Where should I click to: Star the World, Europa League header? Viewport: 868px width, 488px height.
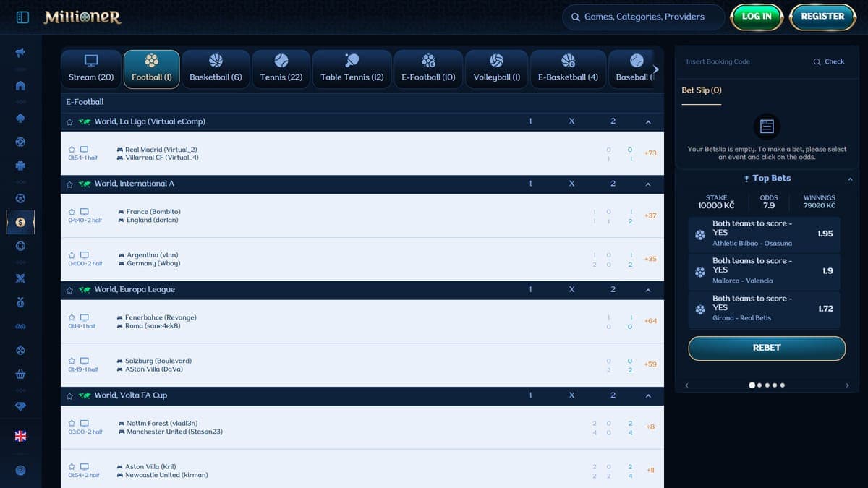[69, 290]
